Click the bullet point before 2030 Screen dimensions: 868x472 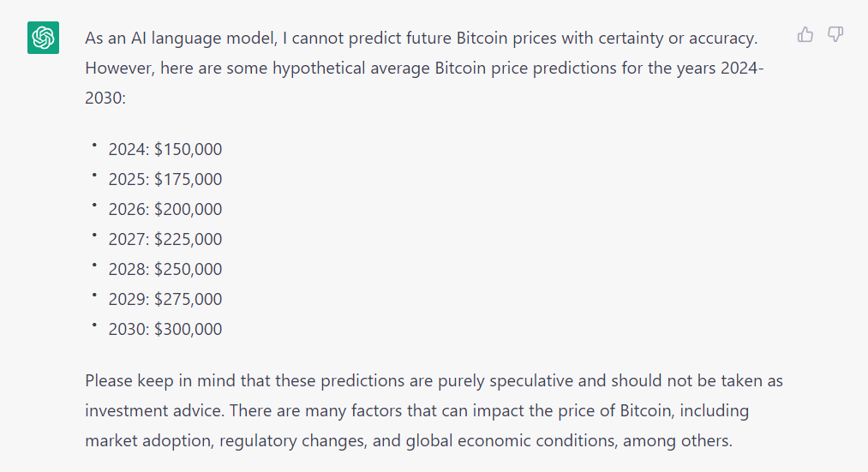coord(93,325)
